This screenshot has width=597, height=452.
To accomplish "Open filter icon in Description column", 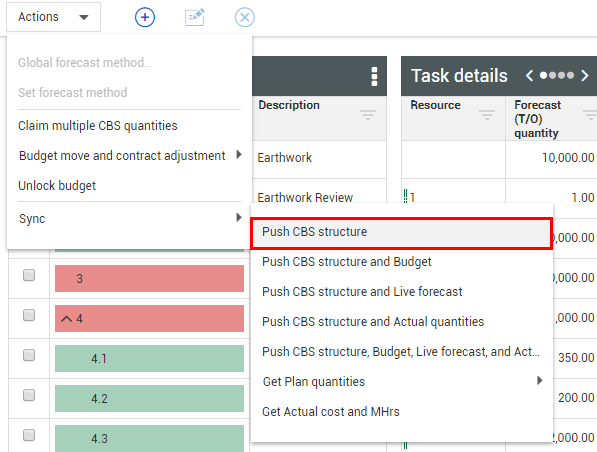I will [368, 114].
